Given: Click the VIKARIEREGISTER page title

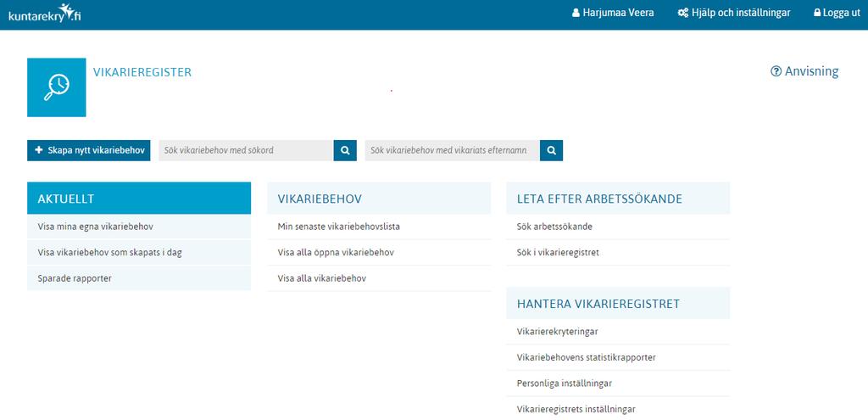Looking at the screenshot, I should pos(142,73).
